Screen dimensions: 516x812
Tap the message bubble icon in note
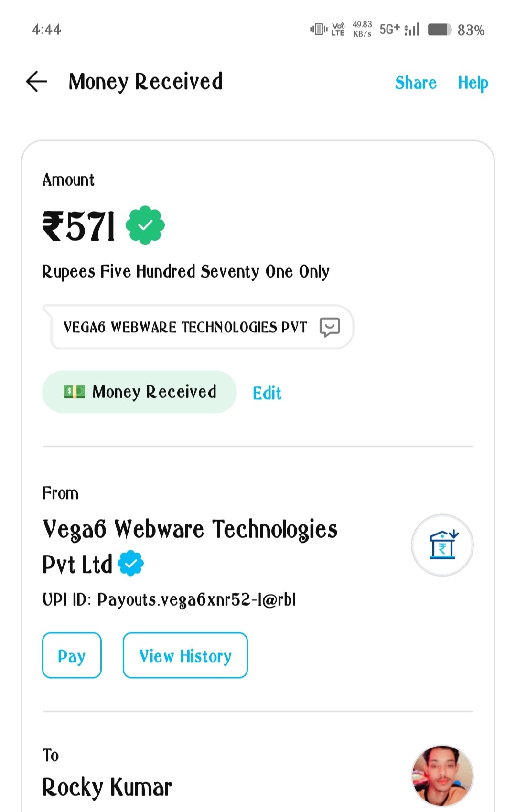(330, 327)
